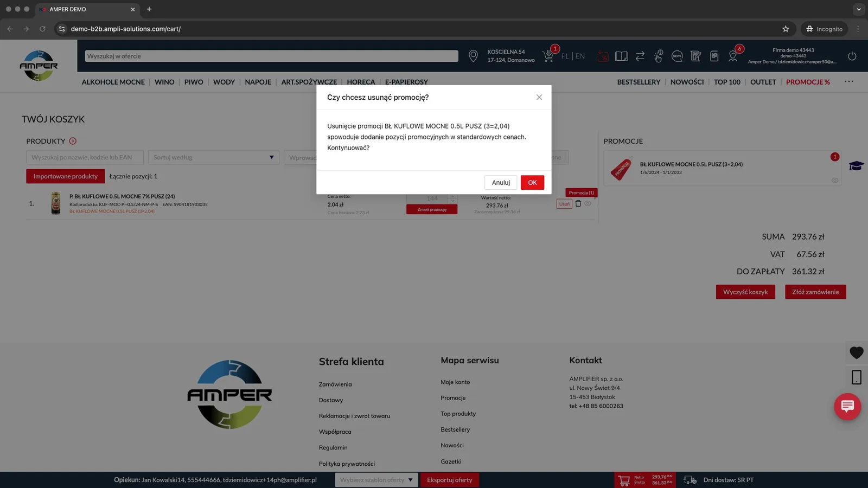
Task: Open the red chat bubble widget
Action: [847, 406]
